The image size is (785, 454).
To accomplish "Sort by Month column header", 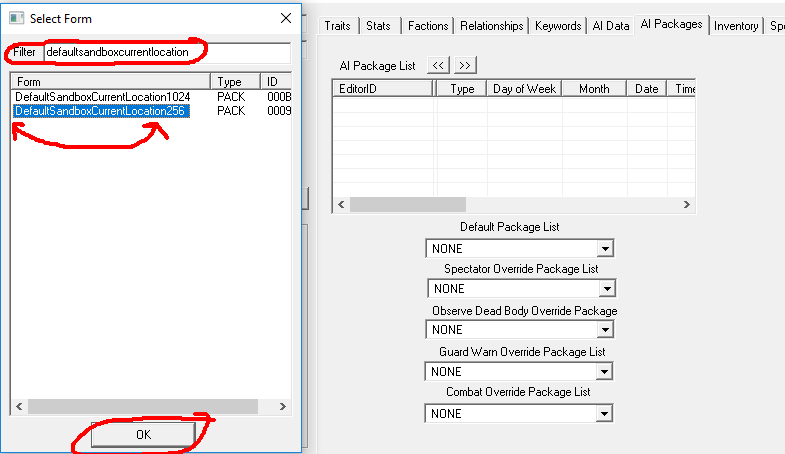I will [594, 89].
